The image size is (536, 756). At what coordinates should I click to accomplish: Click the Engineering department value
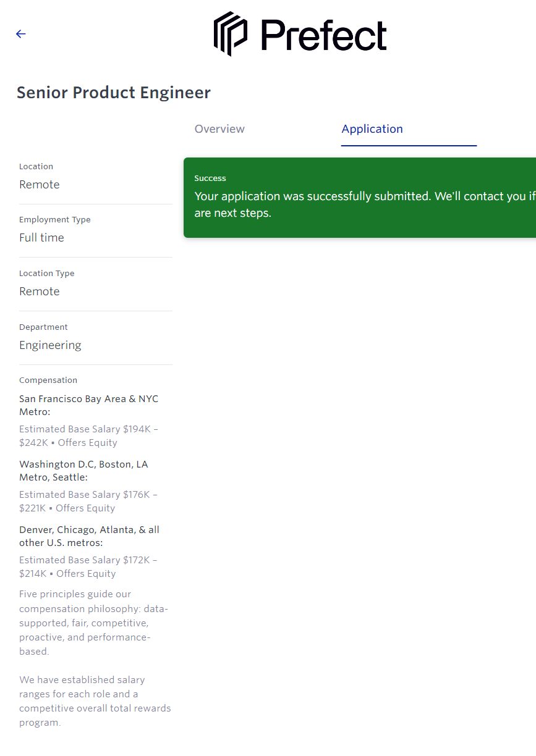[50, 345]
